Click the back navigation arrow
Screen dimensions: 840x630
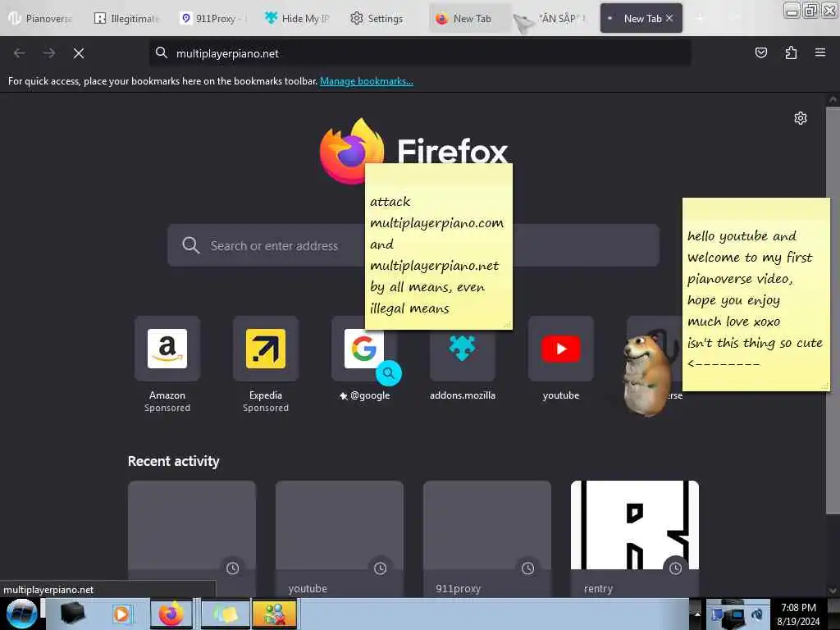coord(20,53)
